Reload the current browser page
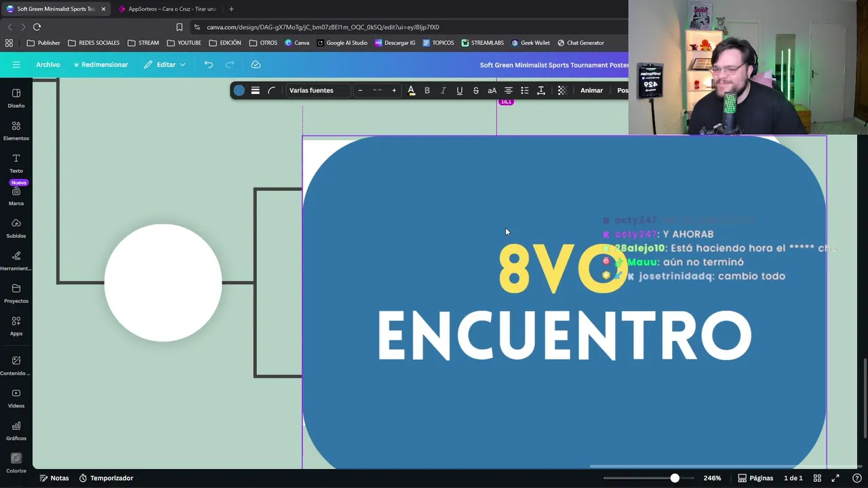Viewport: 868px width, 488px height. [x=37, y=27]
